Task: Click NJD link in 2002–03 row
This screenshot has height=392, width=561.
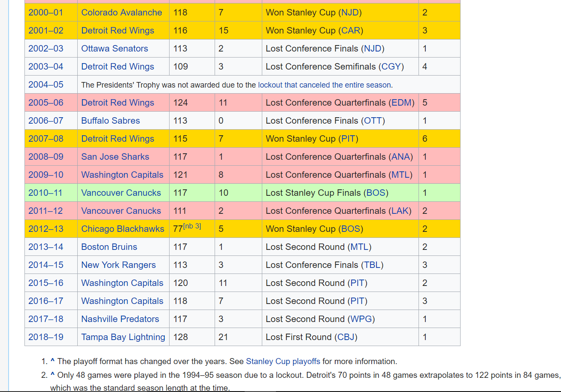Action: click(372, 49)
